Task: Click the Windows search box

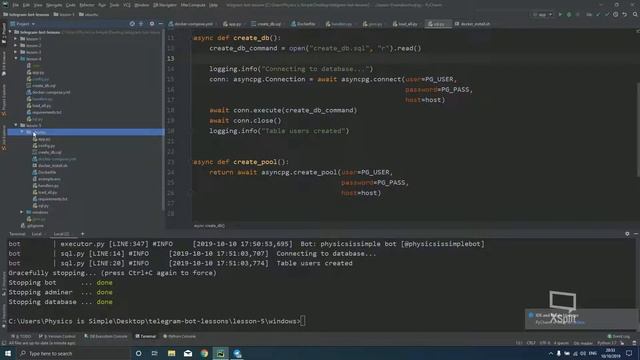Action: (73, 353)
